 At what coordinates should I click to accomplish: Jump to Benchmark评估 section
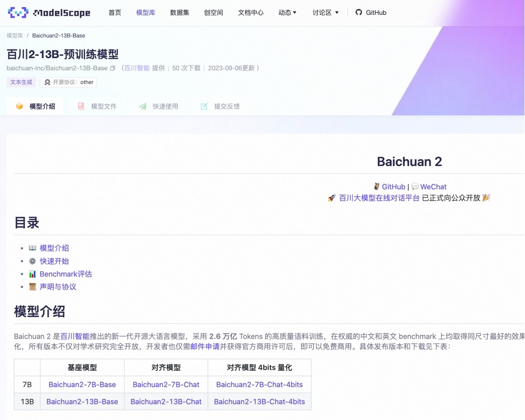66,274
